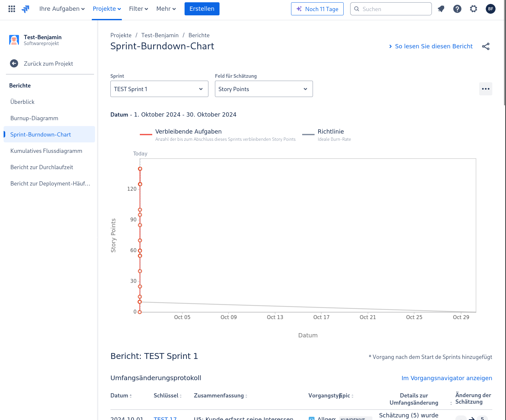Open the Filter menu
The image size is (506, 420).
139,9
